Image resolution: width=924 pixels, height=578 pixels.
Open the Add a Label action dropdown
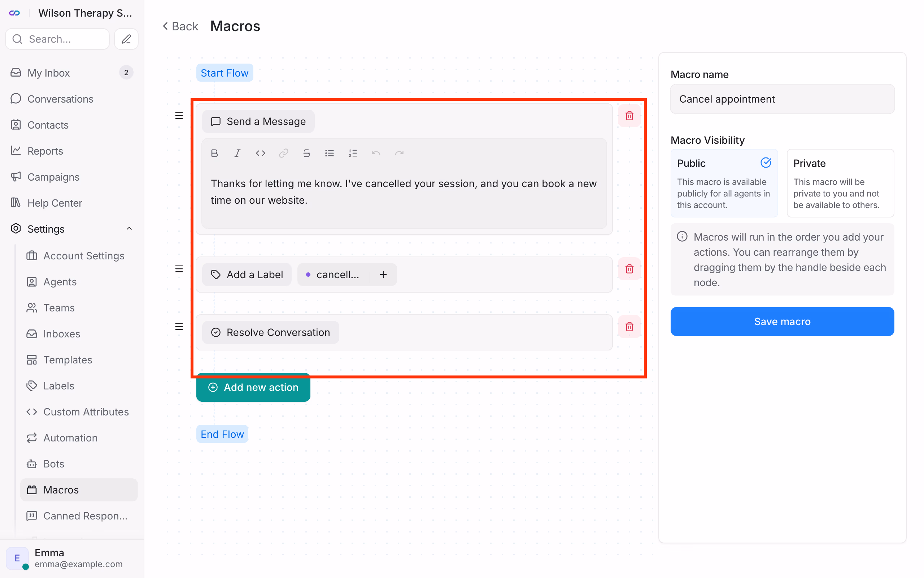click(247, 275)
